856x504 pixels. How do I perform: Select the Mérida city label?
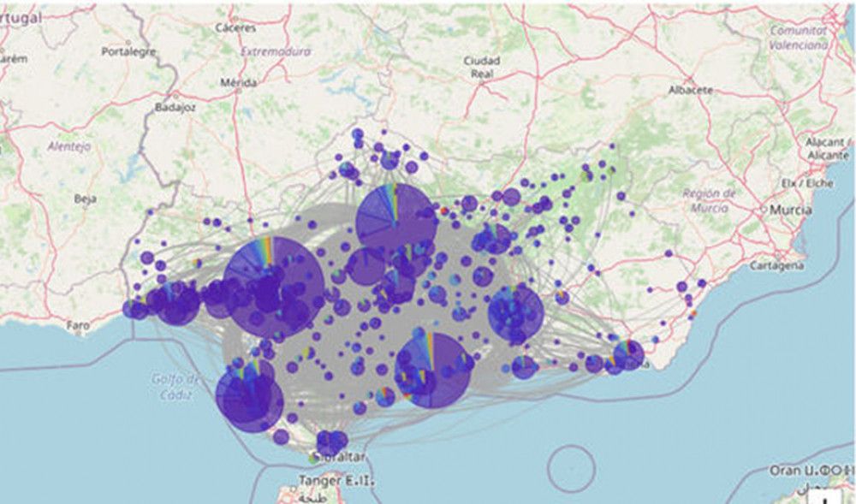238,82
